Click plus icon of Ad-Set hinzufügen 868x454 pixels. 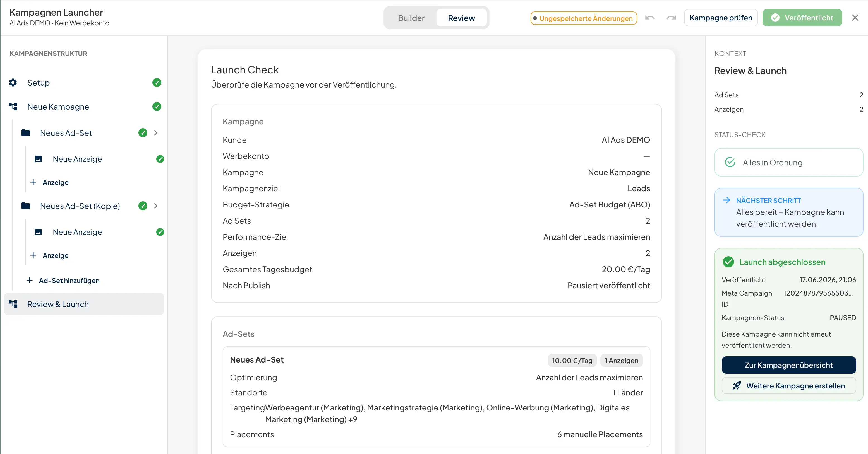coord(30,281)
